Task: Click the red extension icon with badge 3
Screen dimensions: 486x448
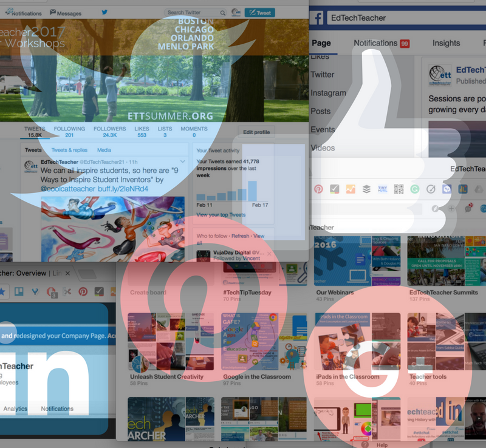Action: tap(51, 292)
